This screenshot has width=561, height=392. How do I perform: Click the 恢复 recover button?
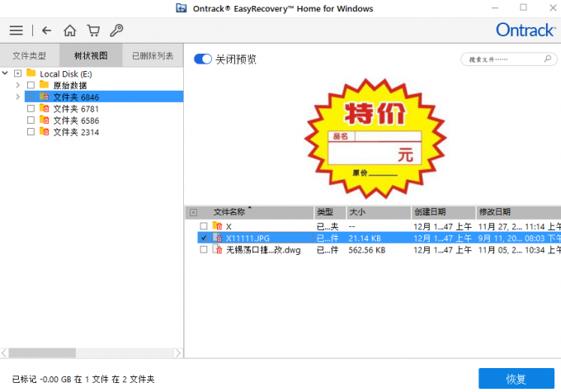click(x=516, y=379)
